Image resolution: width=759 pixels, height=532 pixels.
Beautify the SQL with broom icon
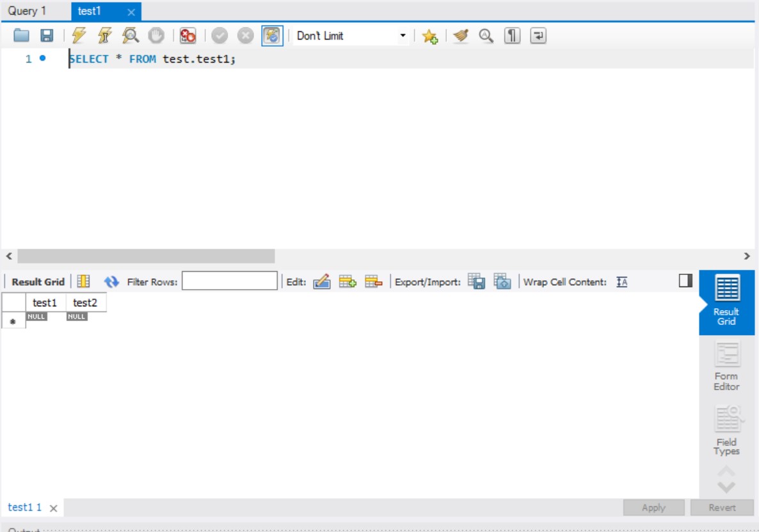461,35
